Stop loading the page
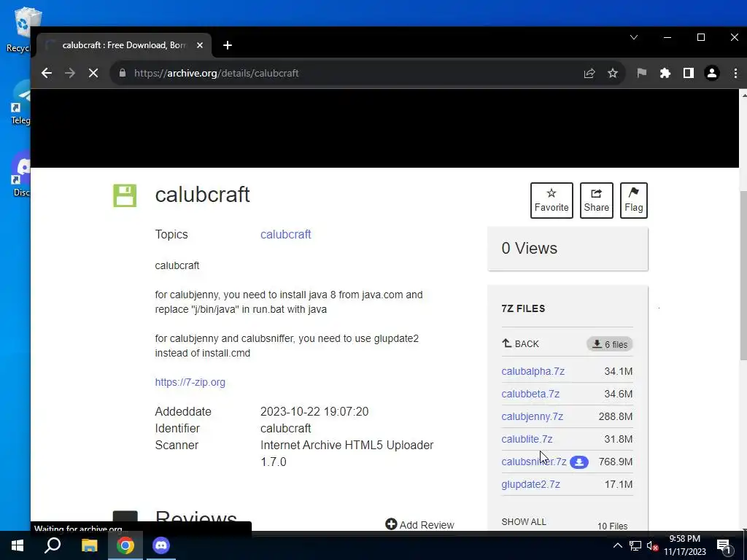 pos(93,73)
